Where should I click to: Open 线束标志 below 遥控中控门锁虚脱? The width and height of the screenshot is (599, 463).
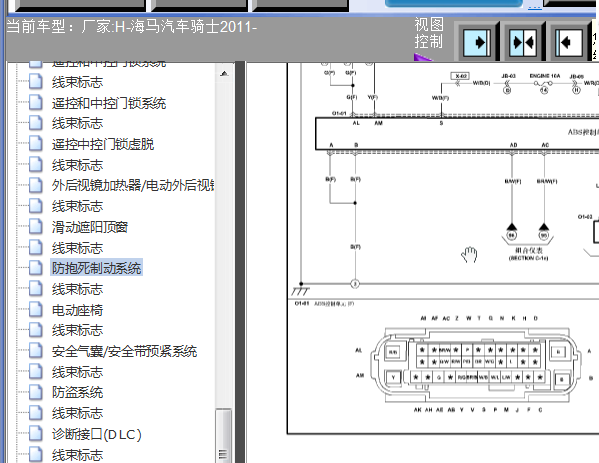click(78, 165)
